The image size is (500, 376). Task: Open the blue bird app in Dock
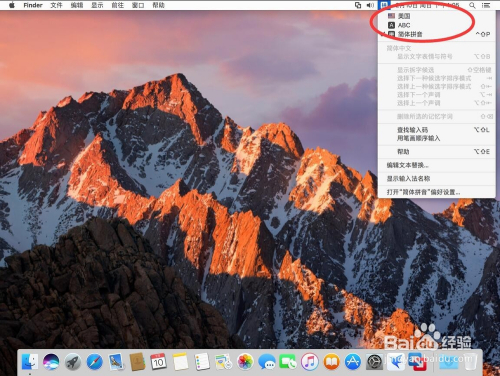396,362
